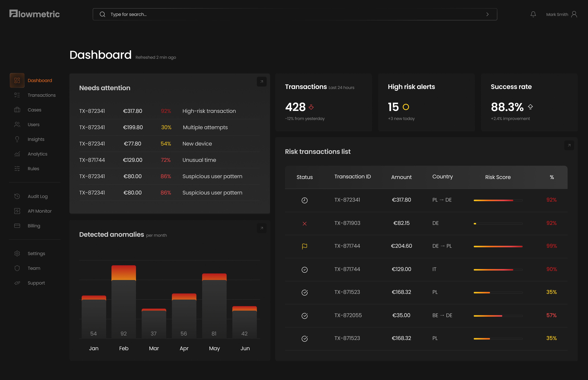Image resolution: width=588 pixels, height=380 pixels.
Task: Open the API Monitor link
Action: pos(39,211)
